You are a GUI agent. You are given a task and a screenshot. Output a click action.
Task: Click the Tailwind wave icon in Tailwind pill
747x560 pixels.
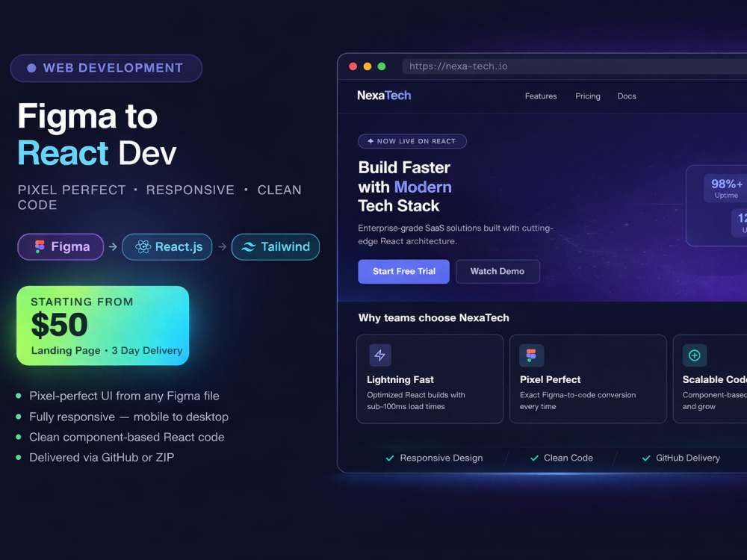[x=249, y=246]
